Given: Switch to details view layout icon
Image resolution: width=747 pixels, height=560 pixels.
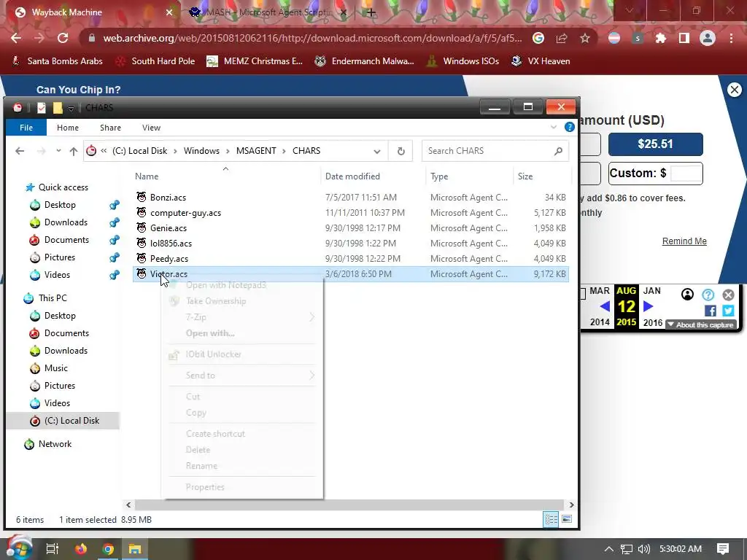Looking at the screenshot, I should coord(551,519).
